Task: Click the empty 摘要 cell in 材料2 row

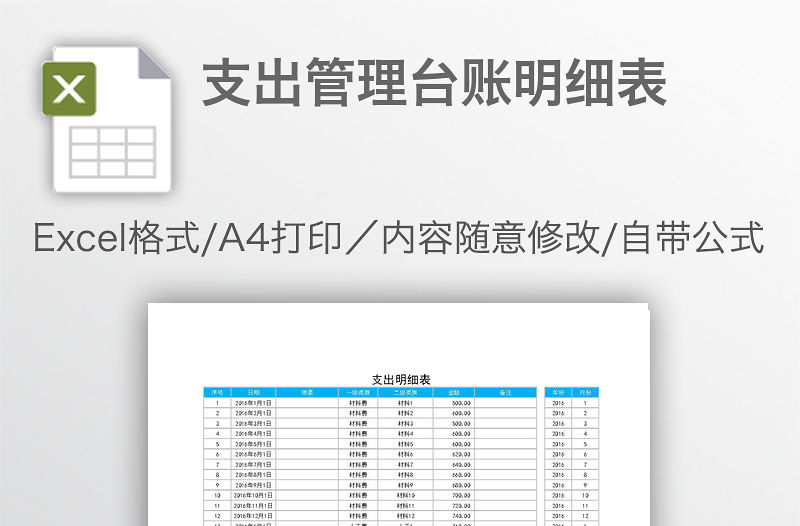Action: pyautogui.click(x=307, y=413)
